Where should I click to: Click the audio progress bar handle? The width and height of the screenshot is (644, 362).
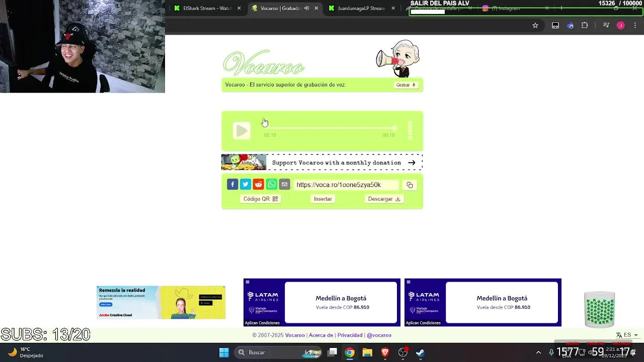(x=394, y=128)
